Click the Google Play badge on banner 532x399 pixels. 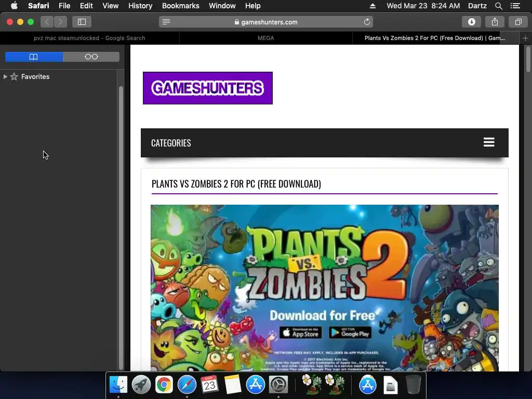350,333
